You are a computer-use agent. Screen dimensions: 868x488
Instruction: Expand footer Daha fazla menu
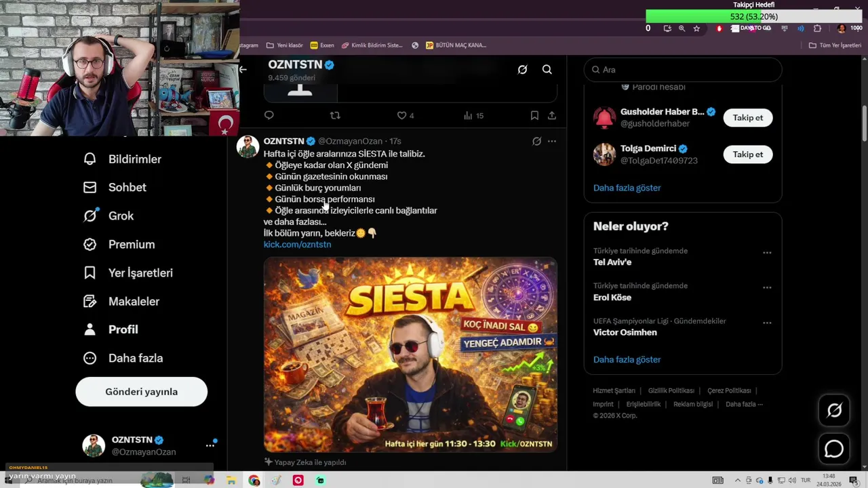744,404
